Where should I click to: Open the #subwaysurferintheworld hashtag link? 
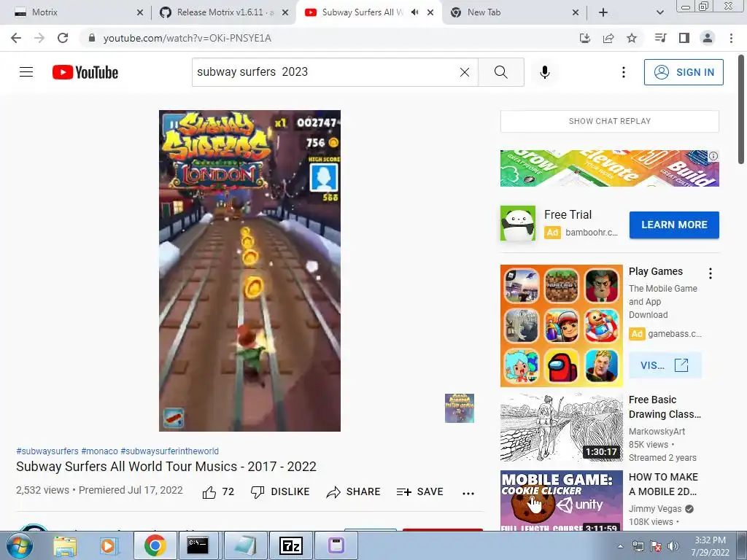tap(169, 451)
